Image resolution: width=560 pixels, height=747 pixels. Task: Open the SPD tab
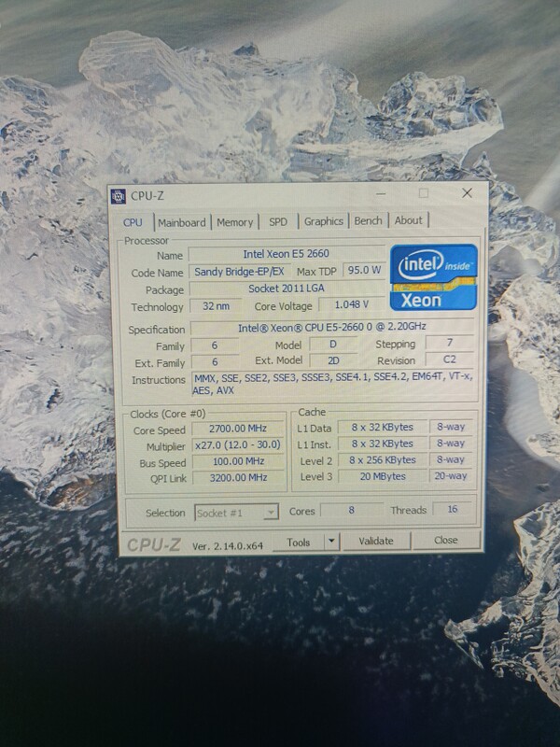click(278, 222)
